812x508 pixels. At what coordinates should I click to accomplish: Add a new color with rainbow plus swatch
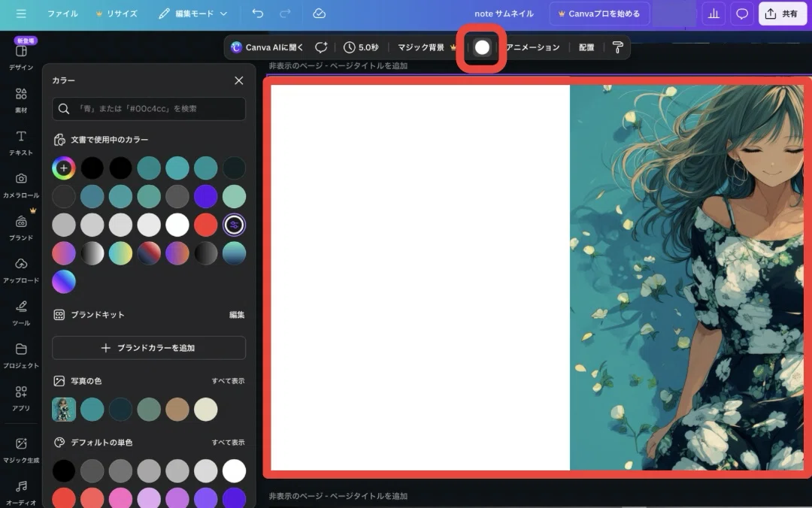(x=64, y=168)
